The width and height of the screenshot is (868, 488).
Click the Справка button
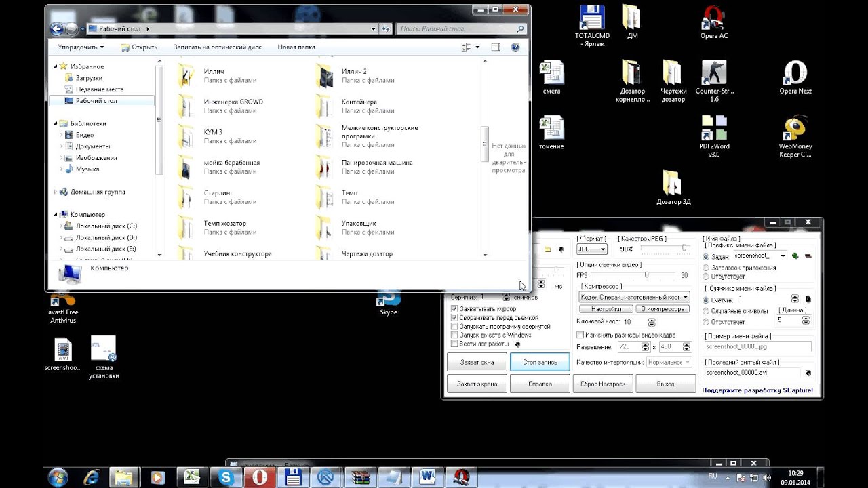[x=540, y=384]
